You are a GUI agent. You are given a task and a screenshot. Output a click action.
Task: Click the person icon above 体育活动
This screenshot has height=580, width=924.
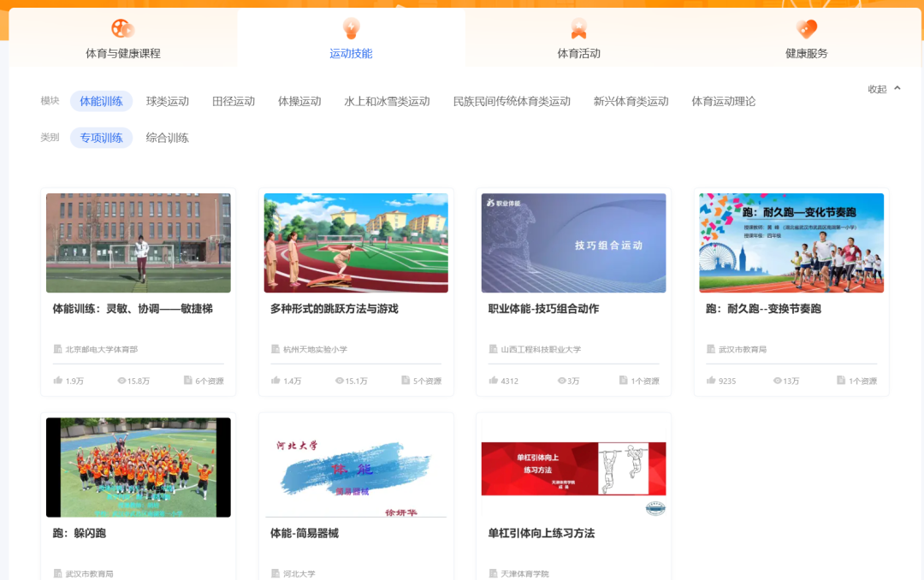click(x=579, y=27)
